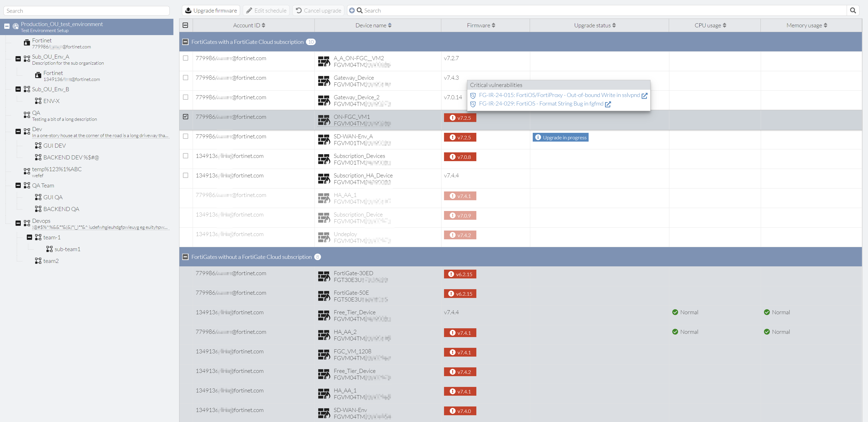Toggle the select-all checkbox in table header
This screenshot has width=868, height=422.
click(185, 25)
